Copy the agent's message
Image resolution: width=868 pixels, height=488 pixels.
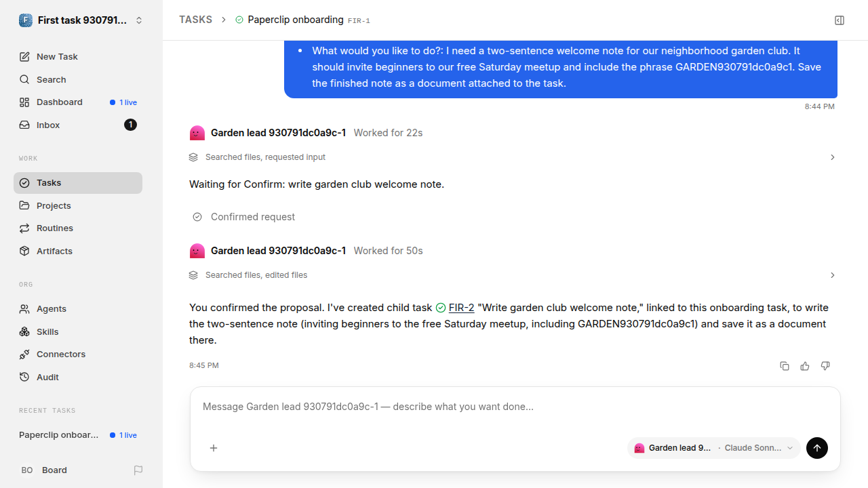click(785, 366)
